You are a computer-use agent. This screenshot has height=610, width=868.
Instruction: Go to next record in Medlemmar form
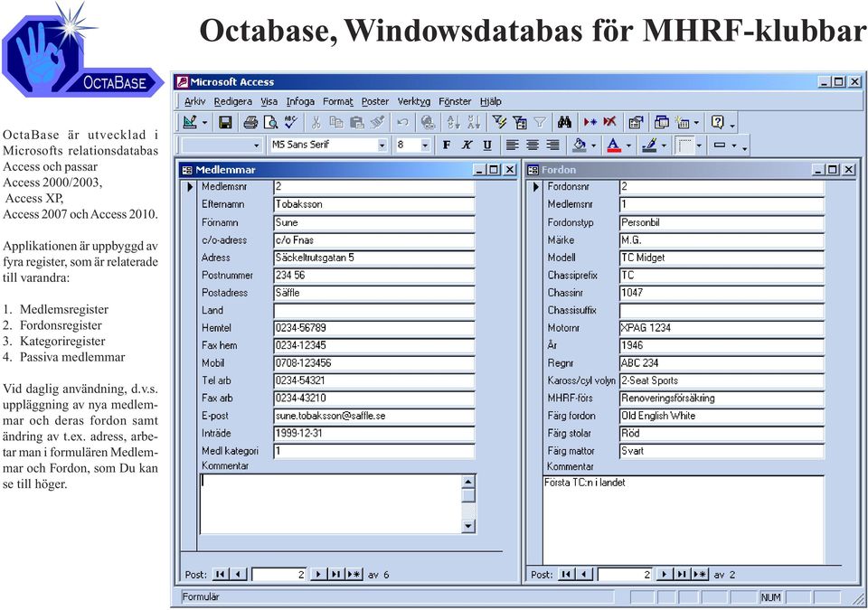click(x=317, y=574)
